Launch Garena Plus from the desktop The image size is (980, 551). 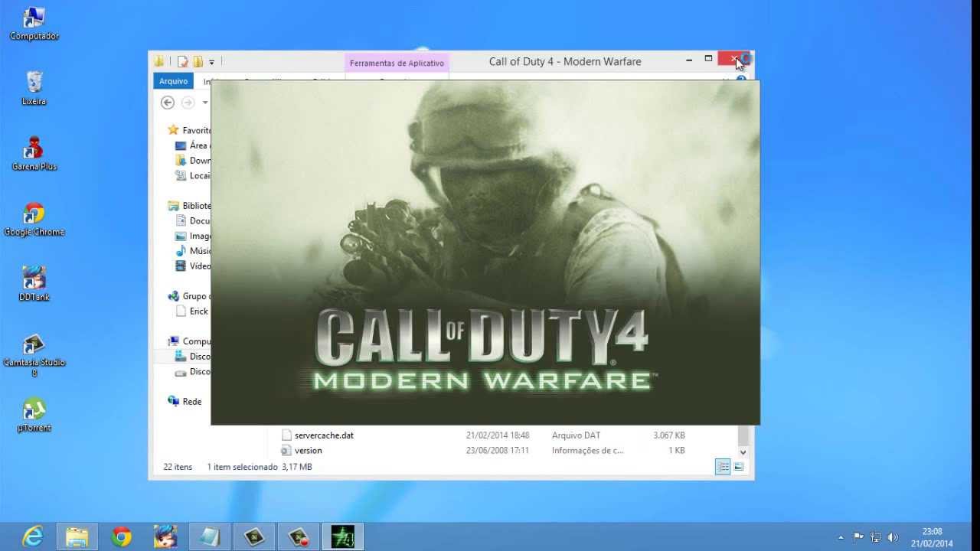[x=34, y=153]
